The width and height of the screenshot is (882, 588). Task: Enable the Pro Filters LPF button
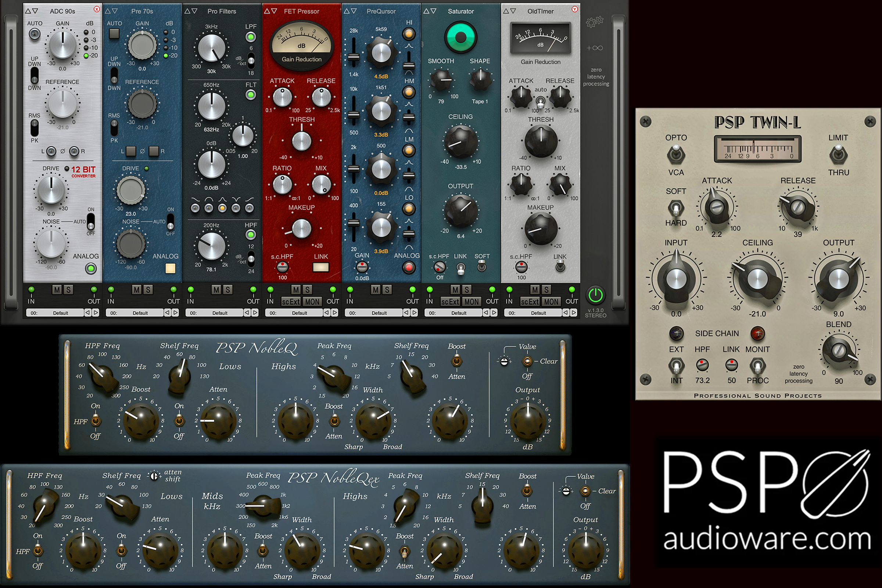point(251,37)
